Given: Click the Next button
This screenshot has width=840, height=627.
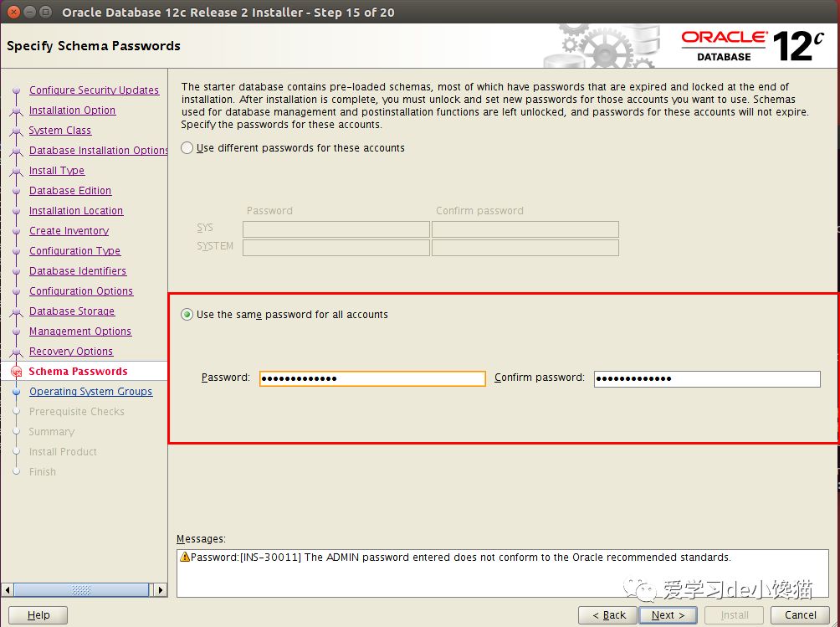Looking at the screenshot, I should pyautogui.click(x=668, y=615).
